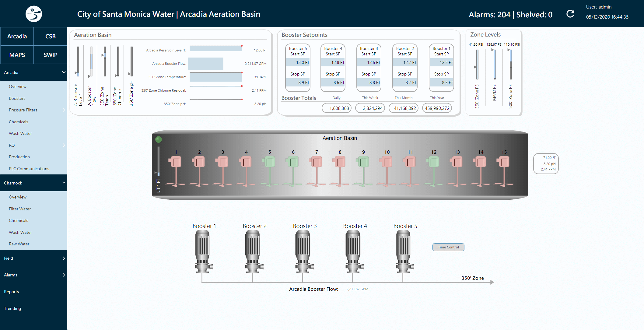This screenshot has height=330, width=644.
Task: Open the Boosters page under Arcadia
Action: (33, 98)
